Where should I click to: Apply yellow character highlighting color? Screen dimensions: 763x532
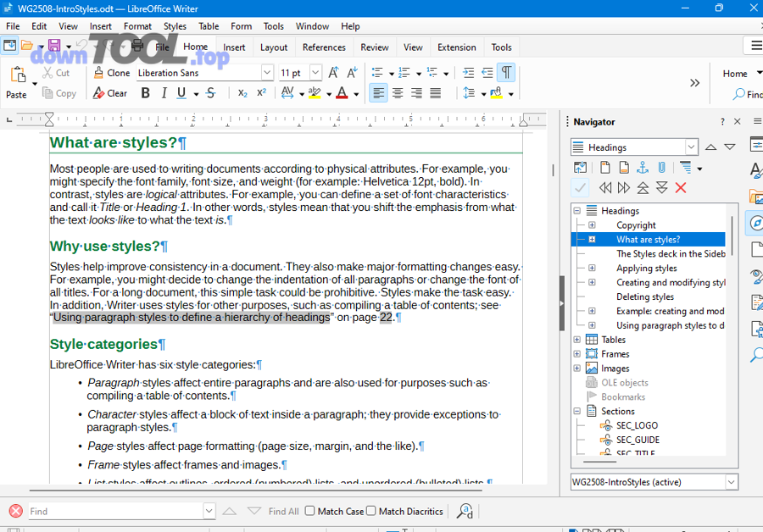315,93
